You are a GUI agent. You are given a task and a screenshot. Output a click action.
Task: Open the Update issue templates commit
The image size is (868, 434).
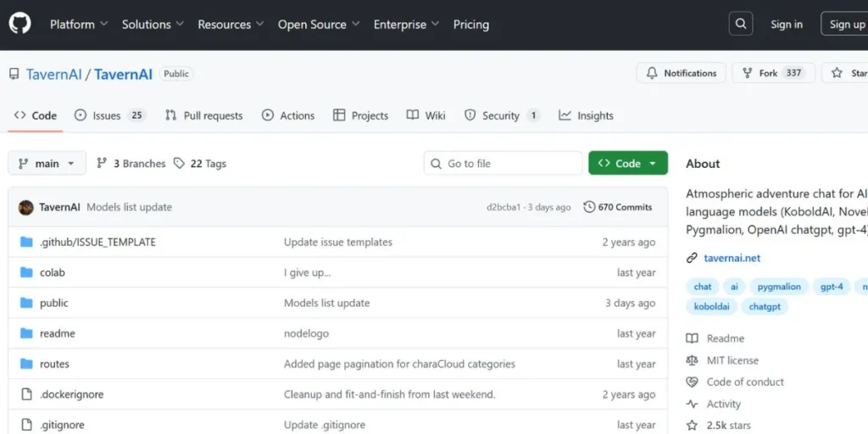[x=337, y=242]
